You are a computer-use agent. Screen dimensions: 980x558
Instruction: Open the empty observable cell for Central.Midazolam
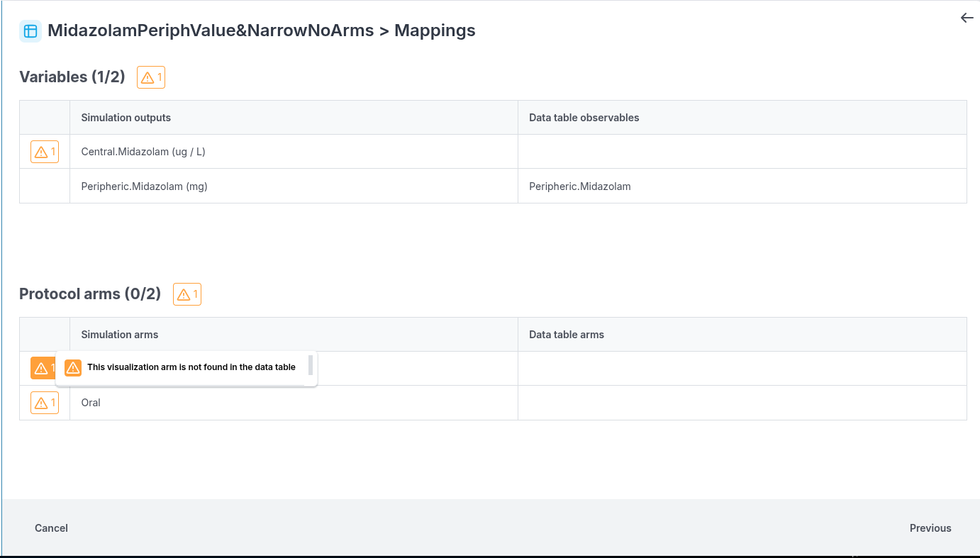[741, 152]
